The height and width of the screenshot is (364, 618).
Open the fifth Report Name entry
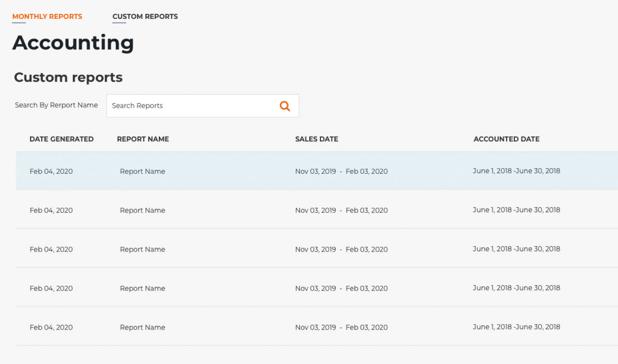tap(142, 327)
